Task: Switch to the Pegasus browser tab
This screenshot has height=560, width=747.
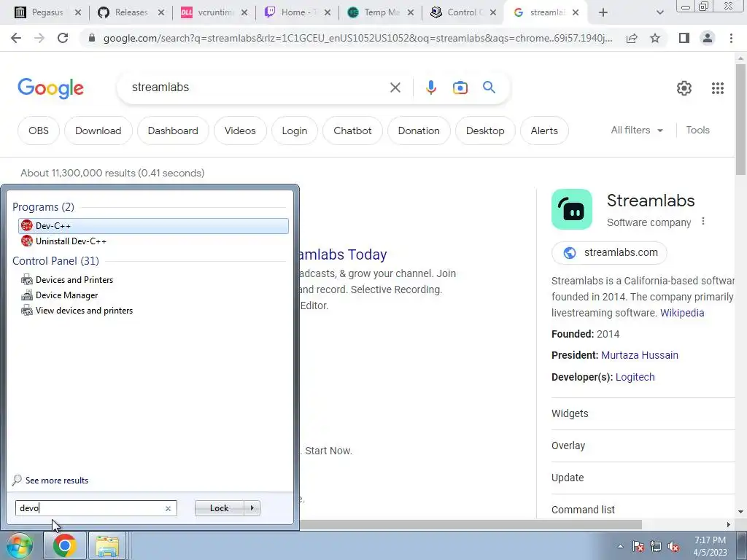Action: tap(47, 12)
